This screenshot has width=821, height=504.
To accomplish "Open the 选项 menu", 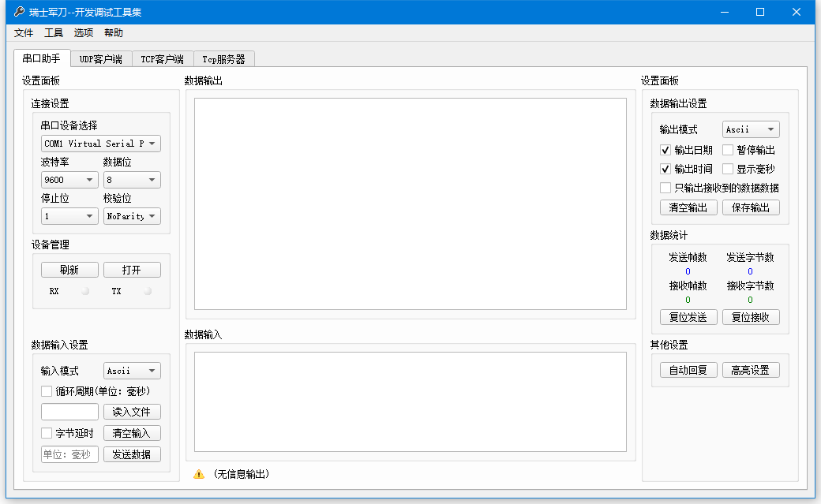I will pyautogui.click(x=83, y=33).
